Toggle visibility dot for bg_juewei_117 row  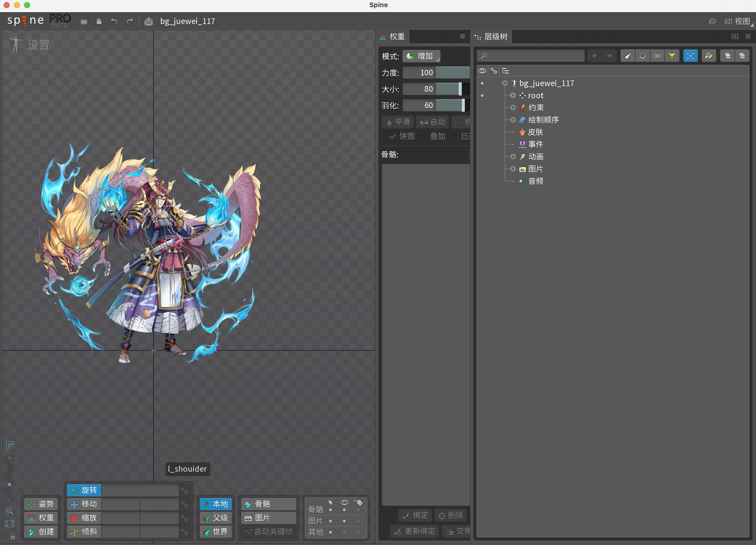tap(482, 83)
